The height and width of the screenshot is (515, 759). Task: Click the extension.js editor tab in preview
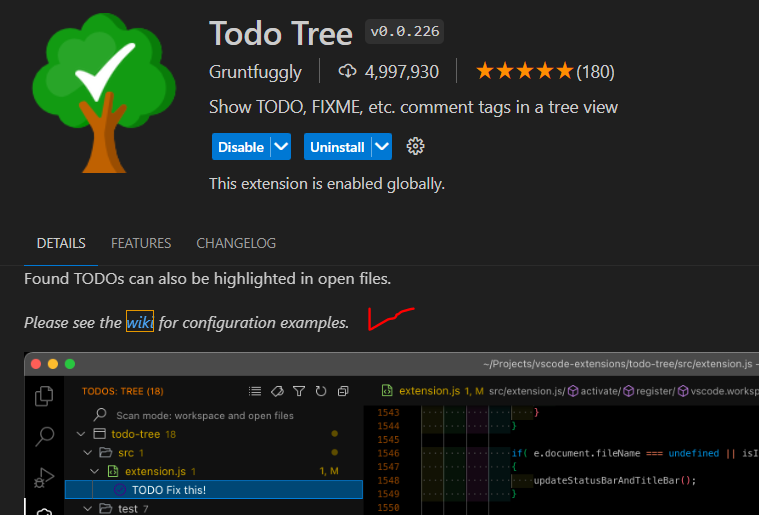click(x=432, y=391)
